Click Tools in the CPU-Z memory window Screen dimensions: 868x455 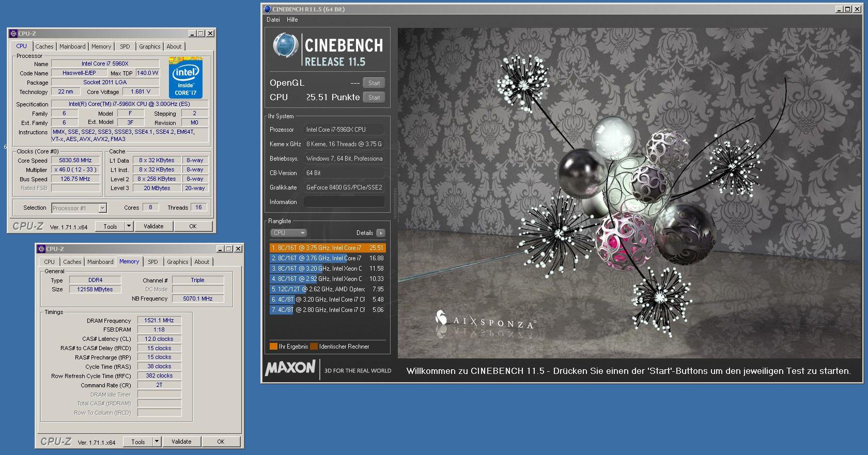tap(138, 442)
